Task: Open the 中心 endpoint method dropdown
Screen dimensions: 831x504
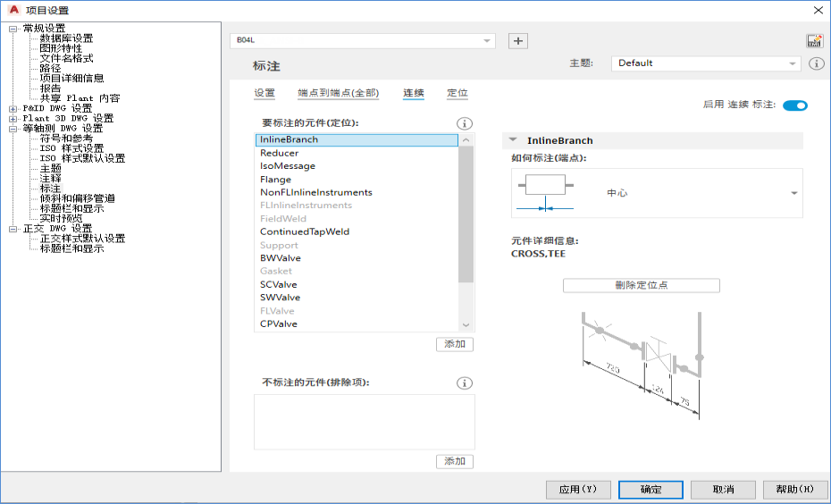Action: coord(657,193)
